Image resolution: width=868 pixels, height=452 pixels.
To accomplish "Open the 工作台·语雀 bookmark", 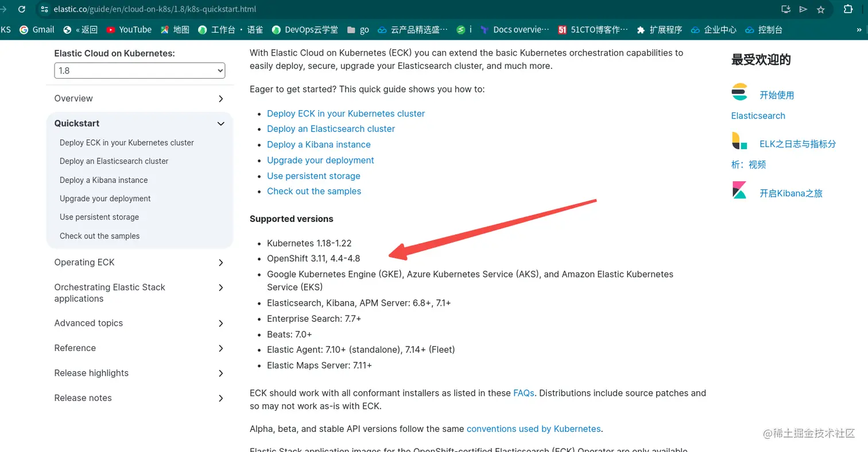I will [x=230, y=30].
